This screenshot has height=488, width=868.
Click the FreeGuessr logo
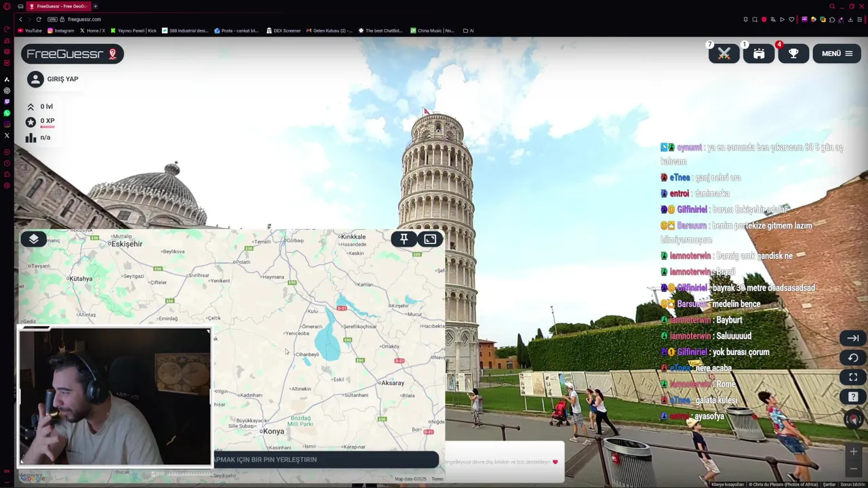(72, 54)
